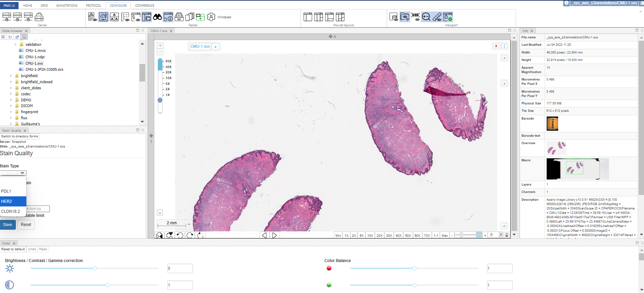This screenshot has height=293, width=644.
Task: Expand the DICOM folder node
Action: [x=11, y=106]
